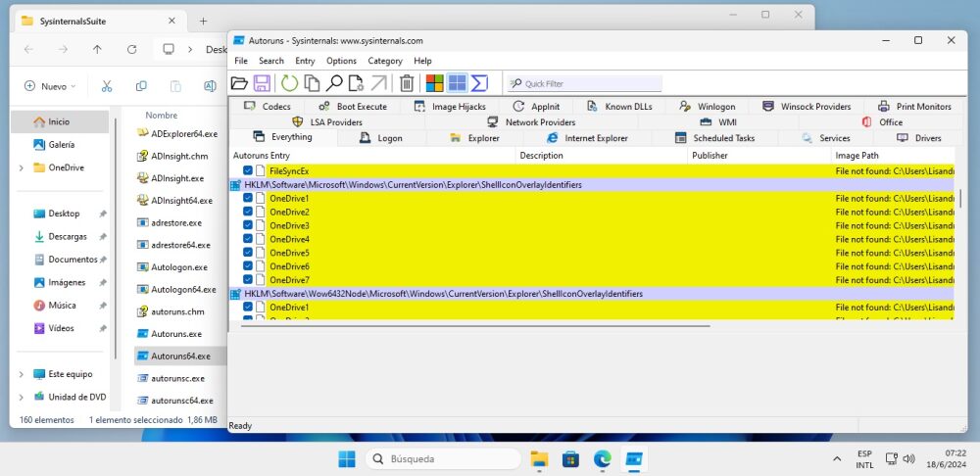
Task: Open Microsoft Edge from the taskbar
Action: pyautogui.click(x=603, y=459)
